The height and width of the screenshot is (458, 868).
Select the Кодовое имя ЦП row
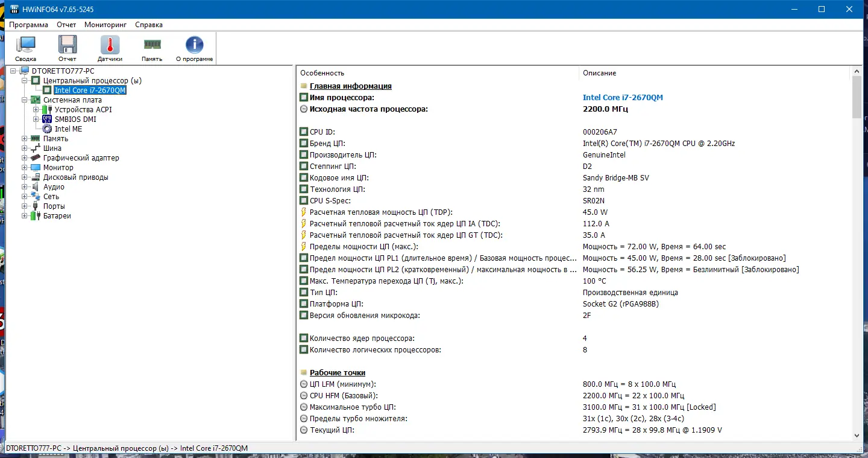(x=573, y=178)
